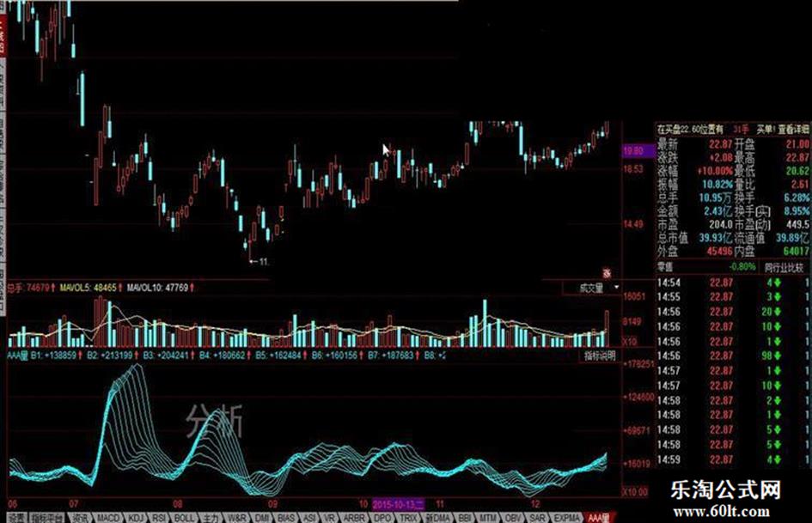Image resolution: width=812 pixels, height=523 pixels.
Task: Click the 同行业比较 button
Action: (784, 268)
